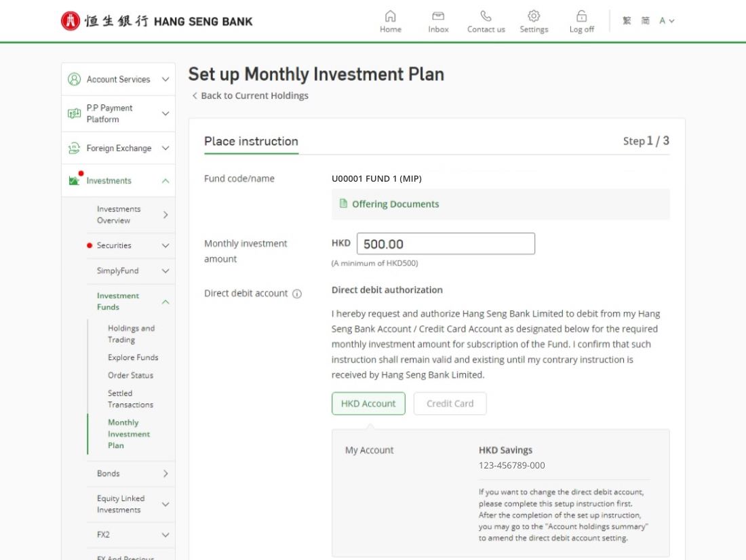Open the font size A dropdown
The image size is (746, 560).
click(x=667, y=21)
